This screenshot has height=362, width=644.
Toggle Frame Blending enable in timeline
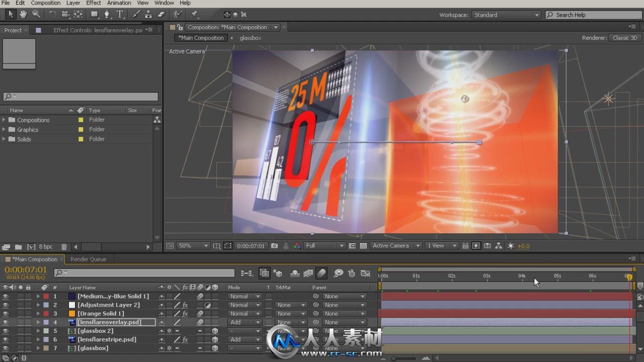click(308, 273)
